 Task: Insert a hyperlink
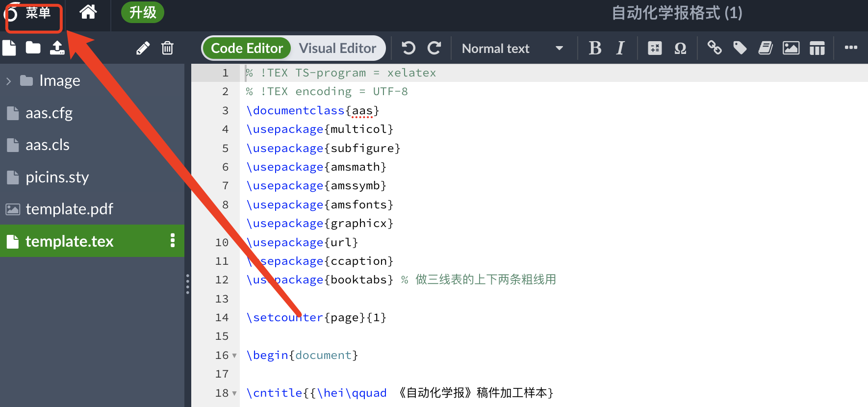(x=715, y=48)
